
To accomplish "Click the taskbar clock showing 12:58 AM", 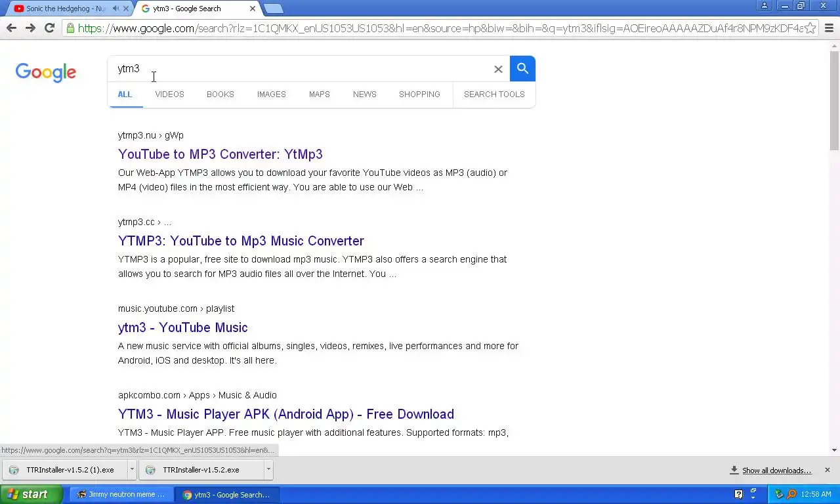I will pyautogui.click(x=816, y=494).
